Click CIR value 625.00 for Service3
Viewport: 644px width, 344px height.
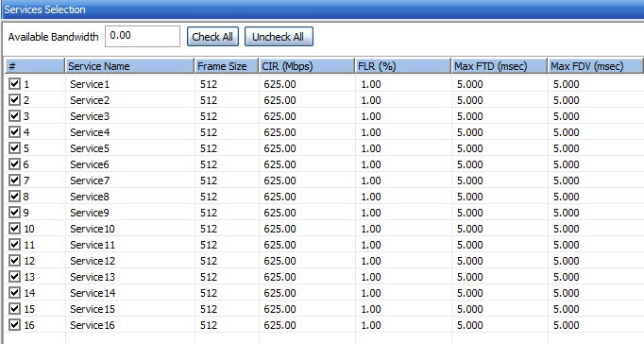click(x=307, y=116)
